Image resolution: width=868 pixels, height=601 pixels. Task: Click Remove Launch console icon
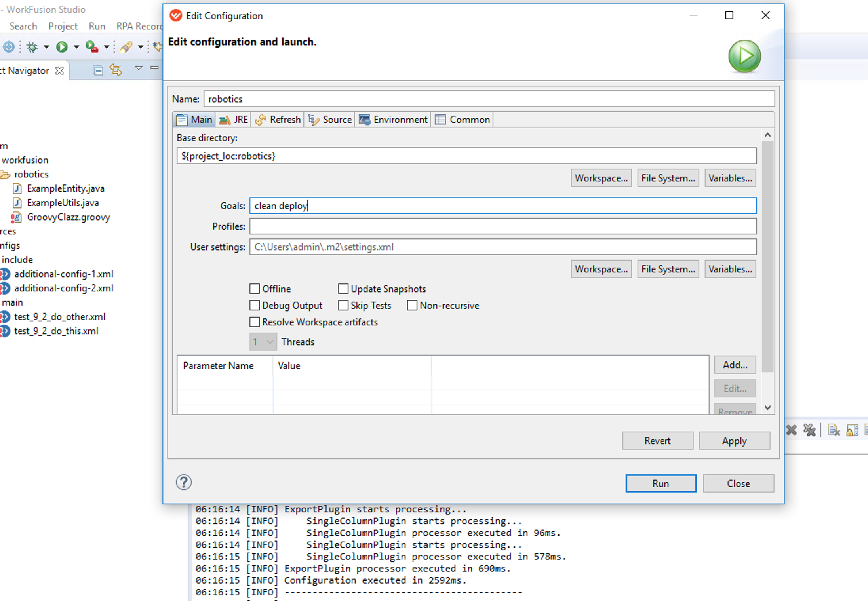click(791, 430)
